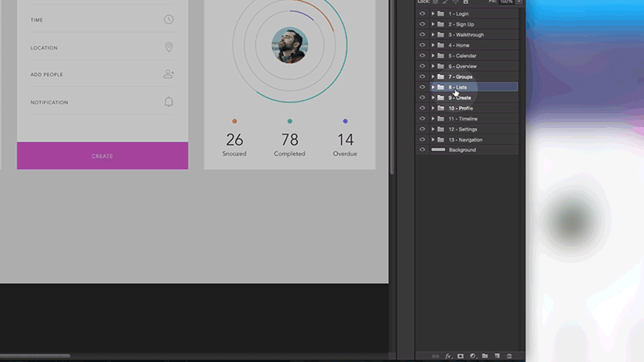Viewport: 644px width, 362px height.
Task: Open the fx layer style menu
Action: pos(448,356)
